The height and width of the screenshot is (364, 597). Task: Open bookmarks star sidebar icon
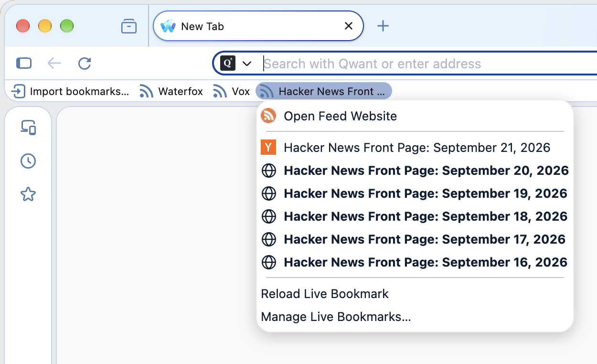[x=28, y=194]
